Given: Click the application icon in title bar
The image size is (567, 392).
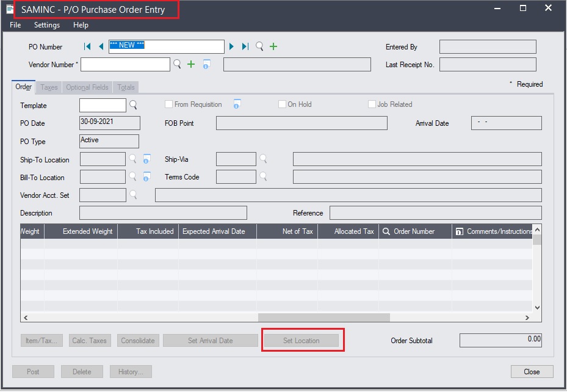Looking at the screenshot, I should [x=10, y=9].
